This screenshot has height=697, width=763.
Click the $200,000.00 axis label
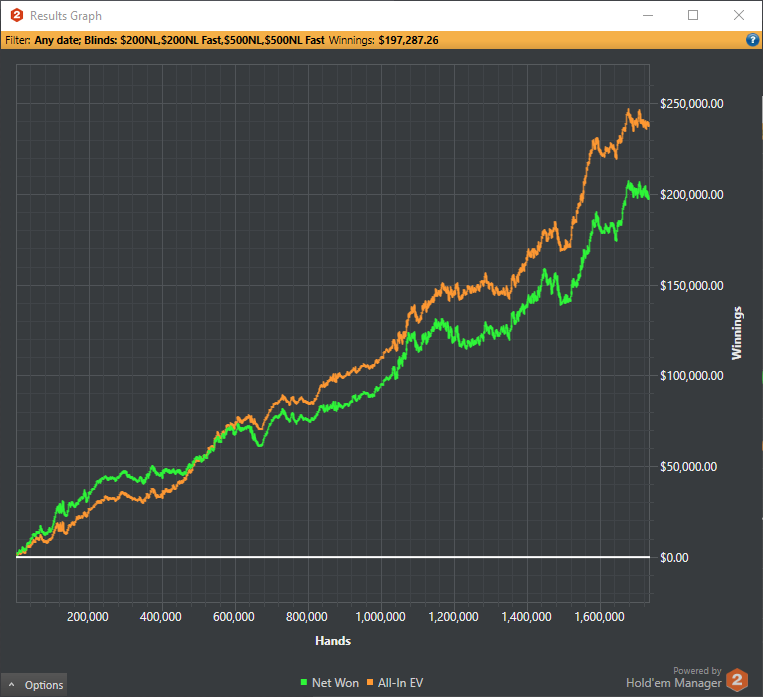point(691,195)
